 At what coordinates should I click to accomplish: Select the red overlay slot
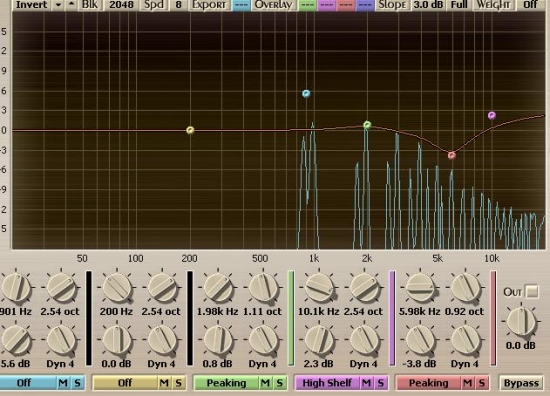(x=346, y=5)
